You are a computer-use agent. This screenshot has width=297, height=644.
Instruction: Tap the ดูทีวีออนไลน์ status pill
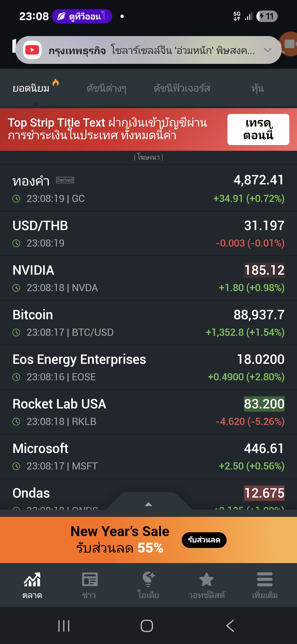click(82, 17)
